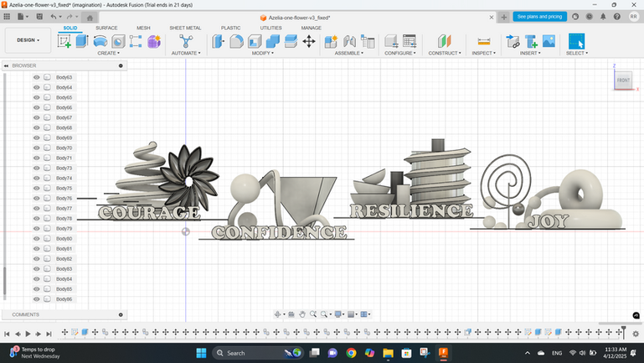Image resolution: width=644 pixels, height=363 pixels.
Task: Switch to the UTILITIES tab
Action: coord(270,28)
